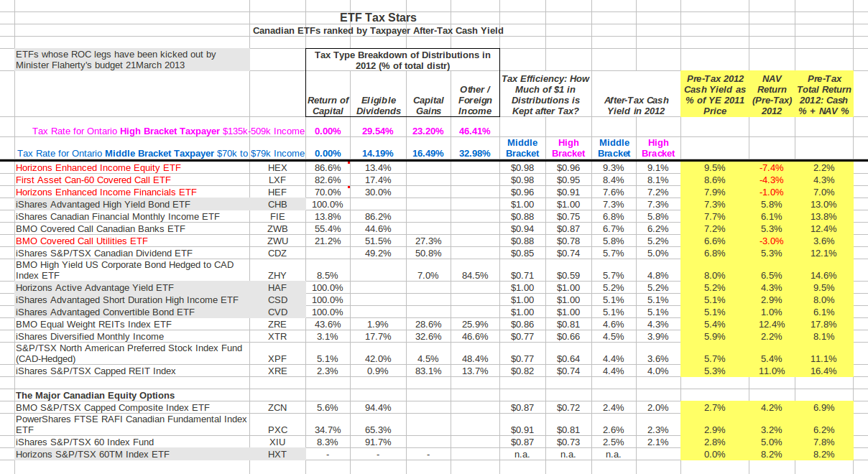Select the "High Bracket" pink header cell
The width and height of the screenshot is (868, 474).
pos(568,148)
